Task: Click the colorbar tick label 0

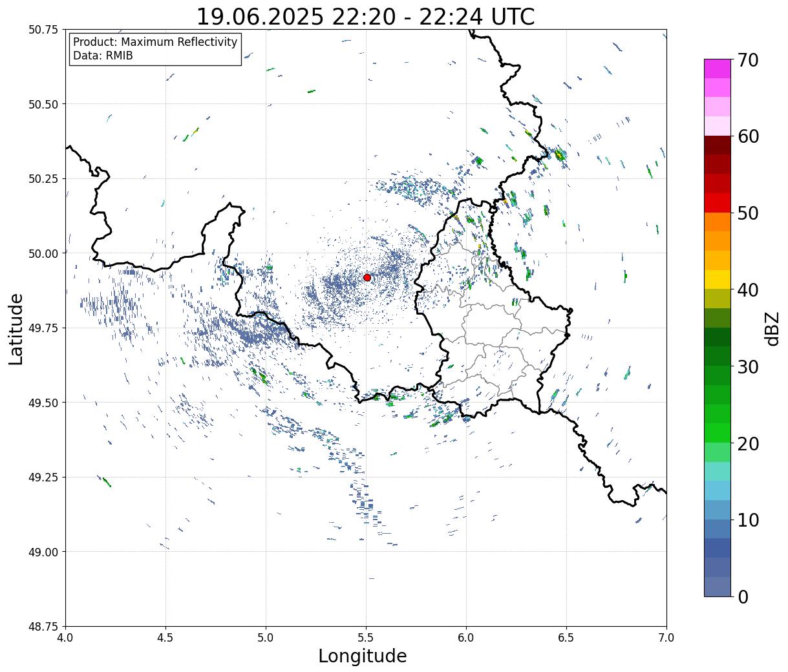Action: tap(742, 597)
